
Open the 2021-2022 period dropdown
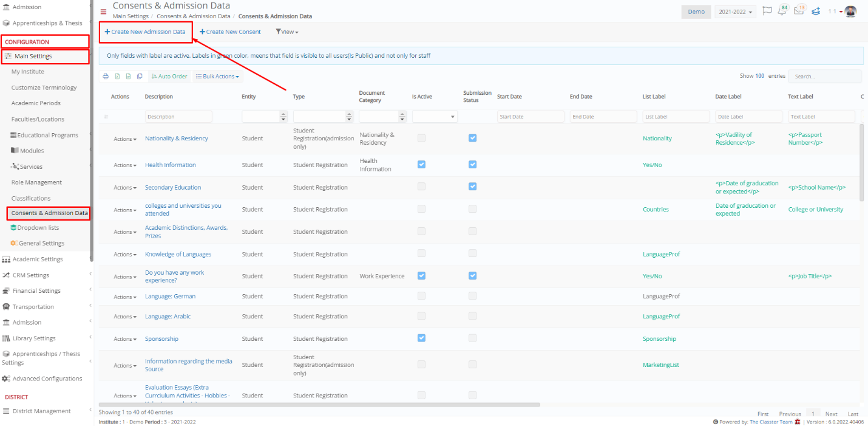click(735, 12)
